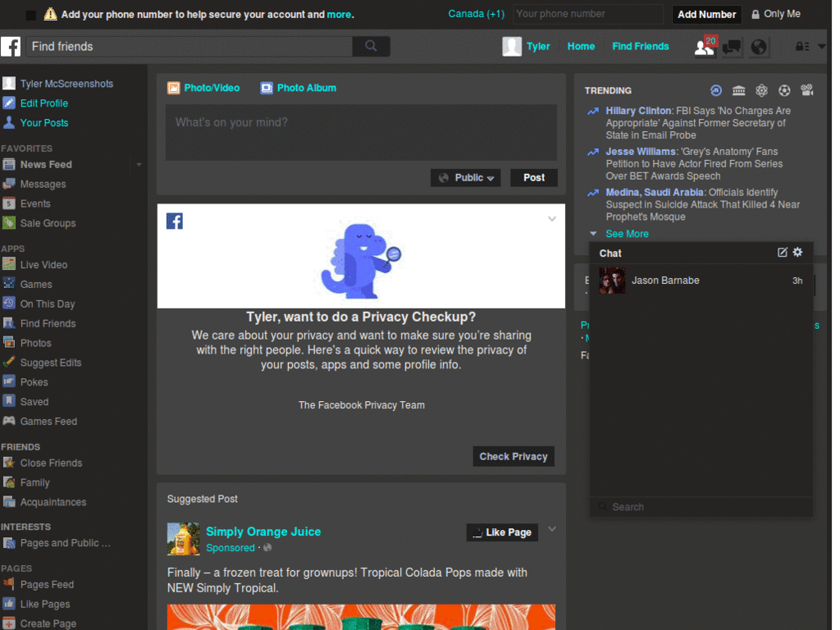Viewport: 840px width, 630px height.
Task: Focus the Chat Search field
Action: [x=701, y=507]
